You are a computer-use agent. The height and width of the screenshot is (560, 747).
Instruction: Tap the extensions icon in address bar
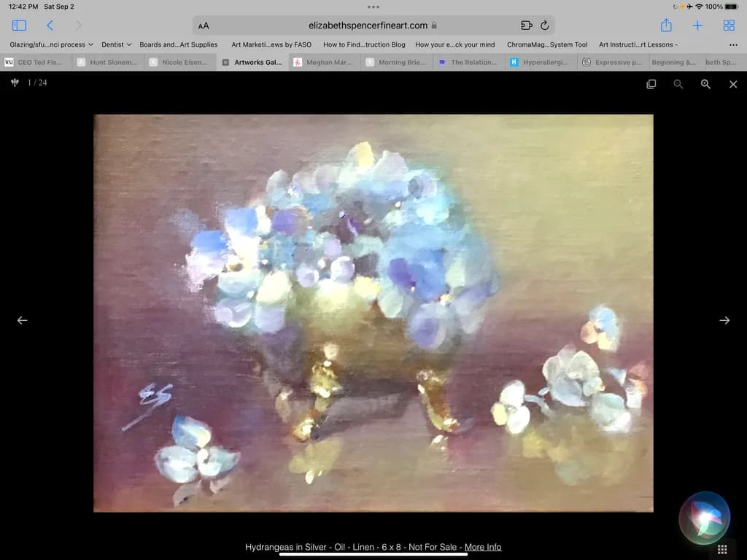click(527, 26)
